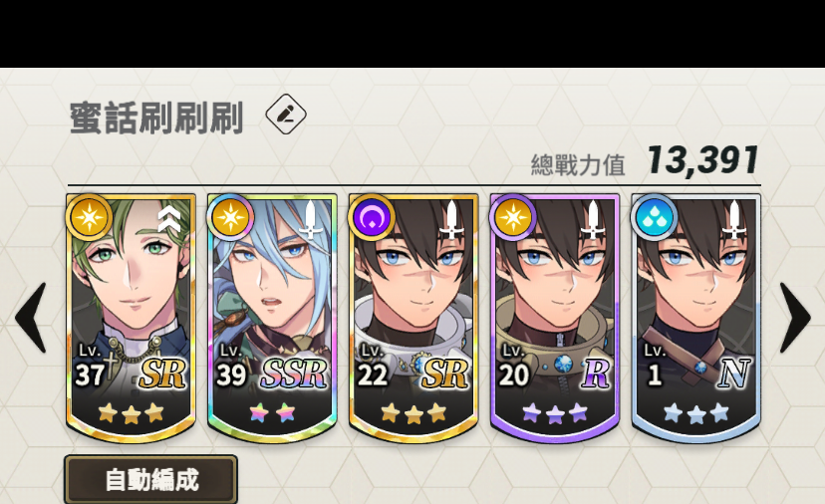Viewport: 825px width, 504px height.
Task: Select the Lv.22 SR character card
Action: (413, 318)
